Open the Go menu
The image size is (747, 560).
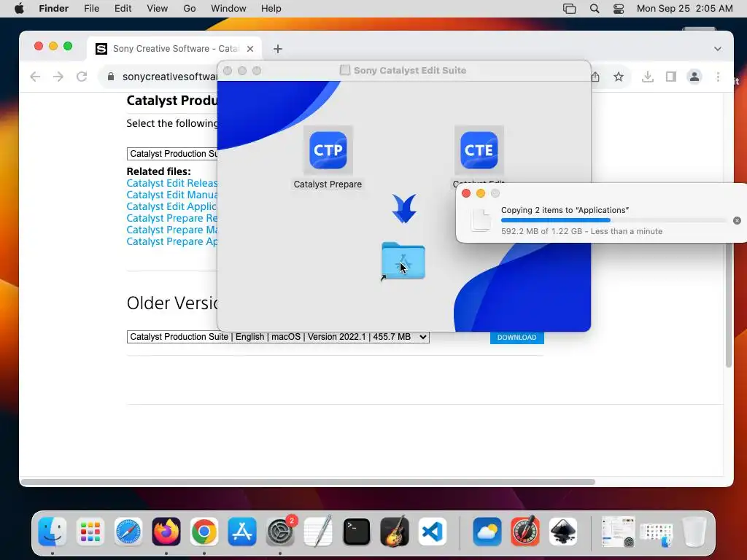(190, 9)
